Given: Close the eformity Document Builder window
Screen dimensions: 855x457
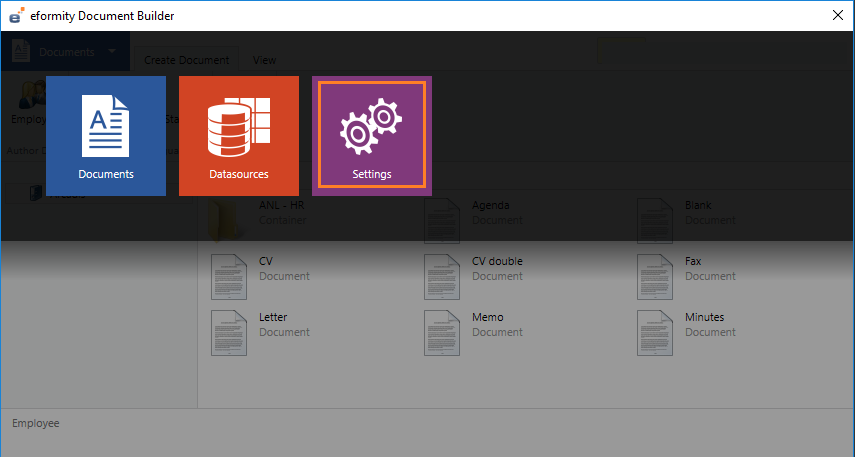Looking at the screenshot, I should (838, 15).
